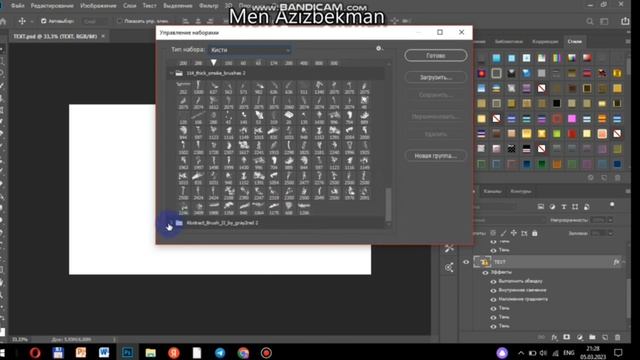Viewport: 640px width, 360px height.
Task: Toggle Show Transform Controls checkbox
Action: coord(120,21)
